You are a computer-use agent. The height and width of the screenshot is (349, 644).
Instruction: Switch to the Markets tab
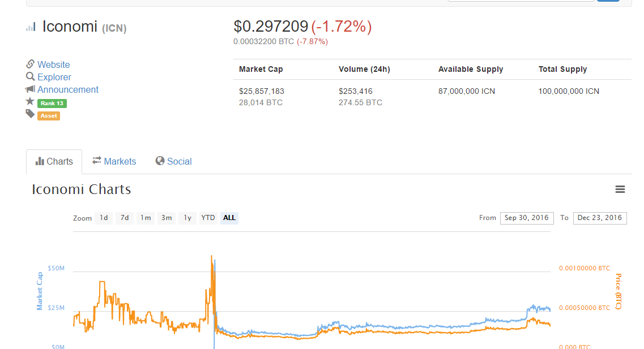[x=114, y=162]
